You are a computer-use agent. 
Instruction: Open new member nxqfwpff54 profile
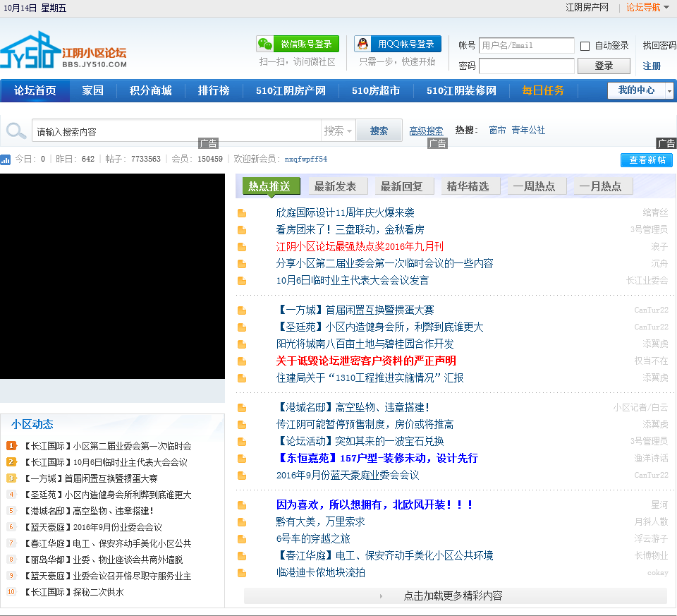tap(305, 159)
